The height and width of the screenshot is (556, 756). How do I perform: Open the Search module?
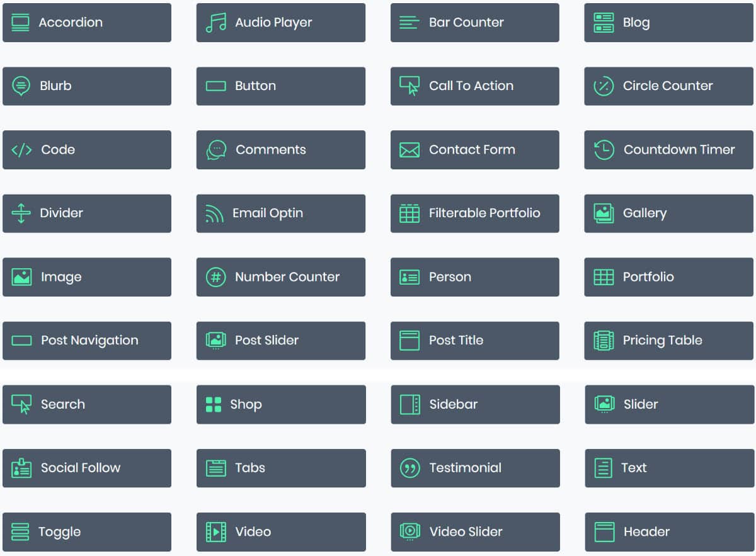pos(87,405)
